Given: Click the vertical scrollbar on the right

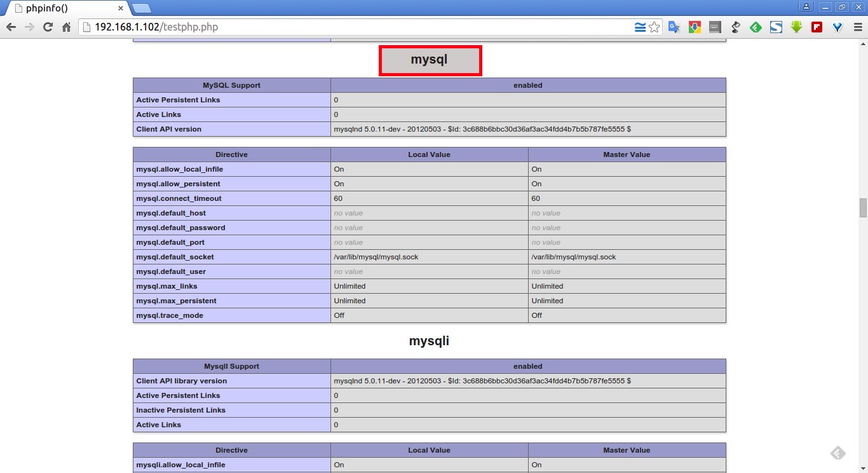Looking at the screenshot, I should tap(862, 207).
